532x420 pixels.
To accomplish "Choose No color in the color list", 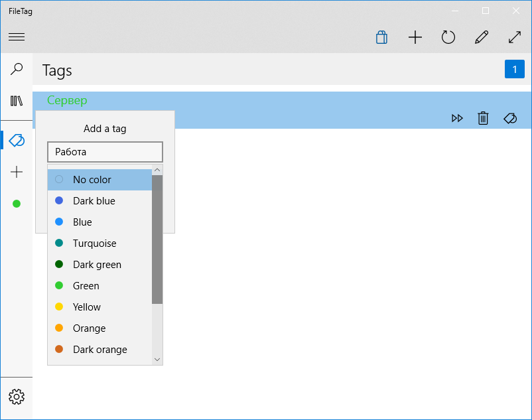I will click(x=100, y=179).
